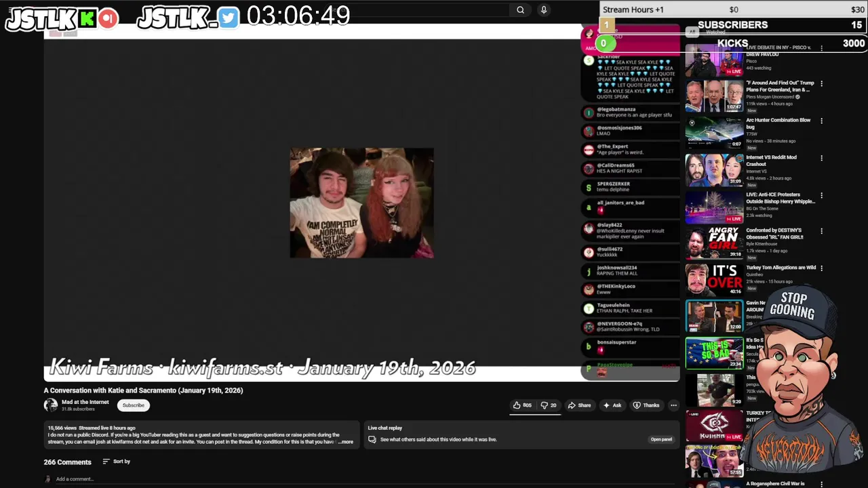Open the Mad at the Internet channel name
The image size is (868, 488).
(85, 402)
